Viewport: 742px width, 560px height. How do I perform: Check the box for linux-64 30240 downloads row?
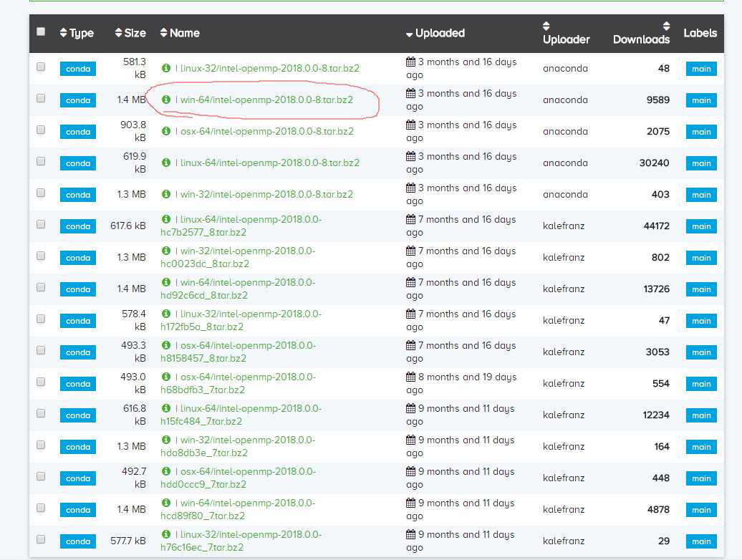(41, 161)
